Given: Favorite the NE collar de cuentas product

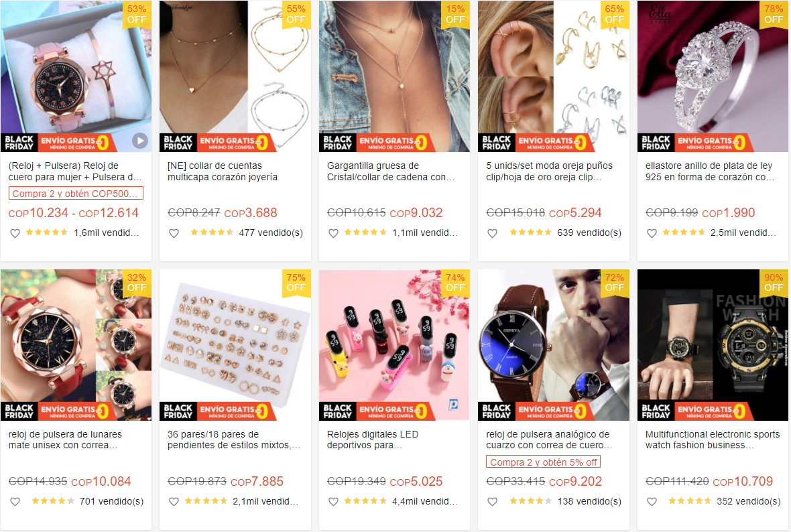Looking at the screenshot, I should pyautogui.click(x=174, y=233).
